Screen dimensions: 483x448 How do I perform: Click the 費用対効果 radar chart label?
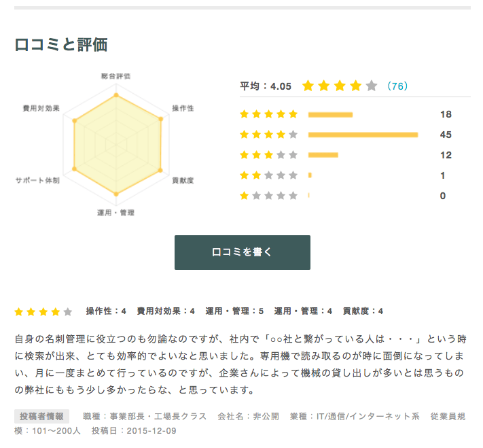coord(41,108)
